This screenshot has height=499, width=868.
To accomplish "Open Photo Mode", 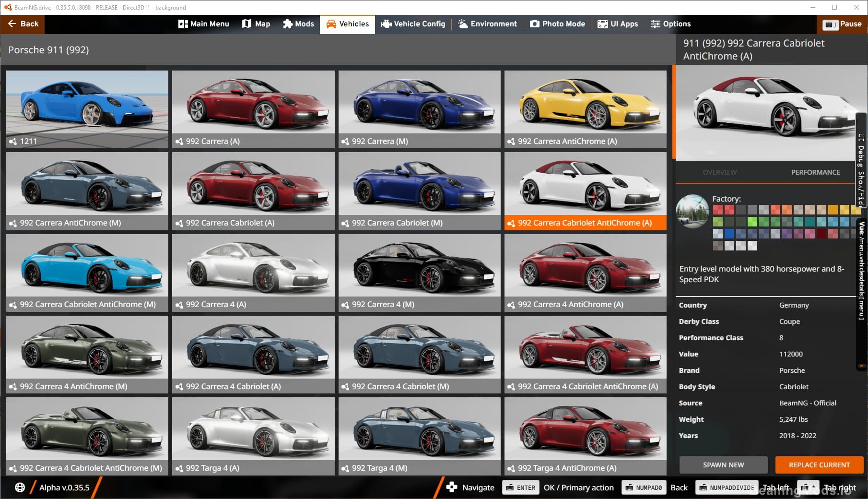I will pos(557,24).
